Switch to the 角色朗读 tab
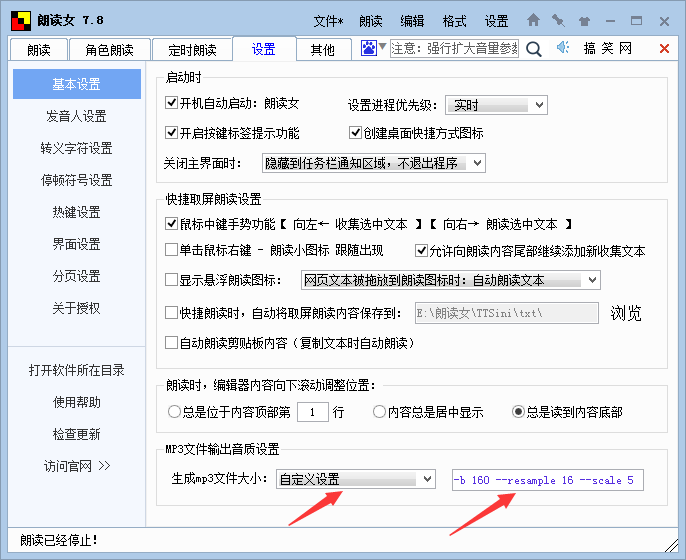This screenshot has width=686, height=560. pyautogui.click(x=109, y=49)
